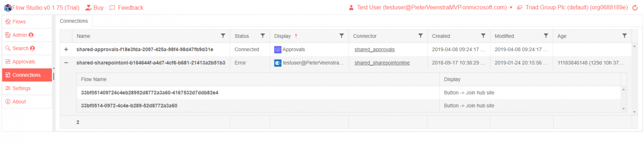The height and width of the screenshot is (147, 644).
Task: Click the Buy icon in header
Action: pyautogui.click(x=88, y=7)
